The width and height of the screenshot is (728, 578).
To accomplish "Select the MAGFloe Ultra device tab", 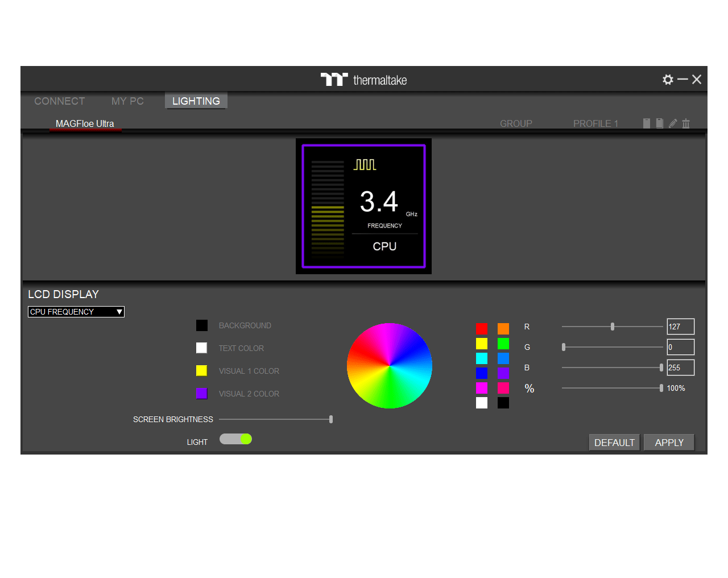I will [85, 123].
